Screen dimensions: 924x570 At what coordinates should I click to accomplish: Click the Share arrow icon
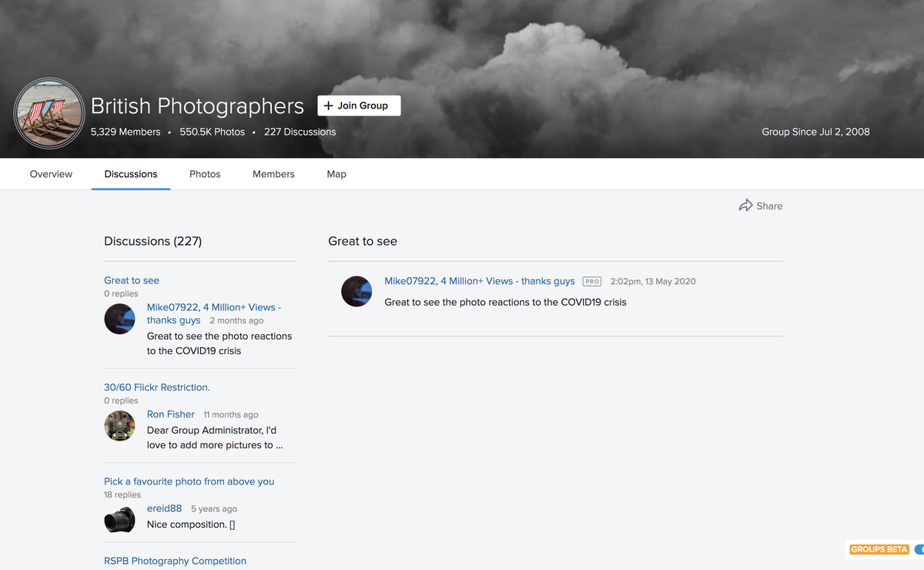pyautogui.click(x=744, y=206)
